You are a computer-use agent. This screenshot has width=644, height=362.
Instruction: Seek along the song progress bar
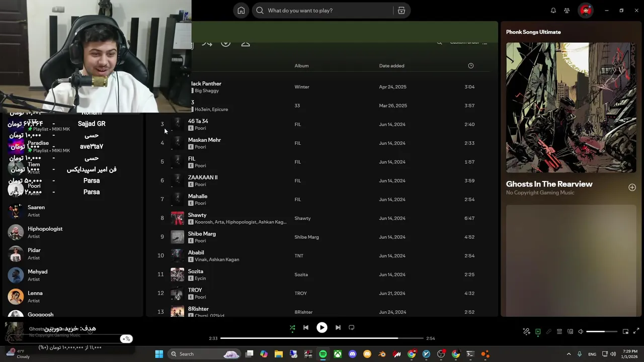(322, 338)
